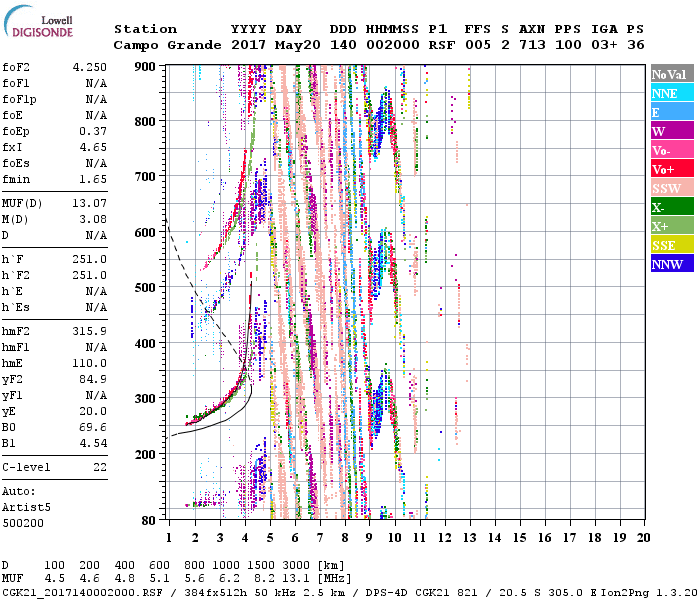The width and height of the screenshot is (700, 600).
Task: Select the SSW salmon legend swatch
Action: tap(672, 187)
